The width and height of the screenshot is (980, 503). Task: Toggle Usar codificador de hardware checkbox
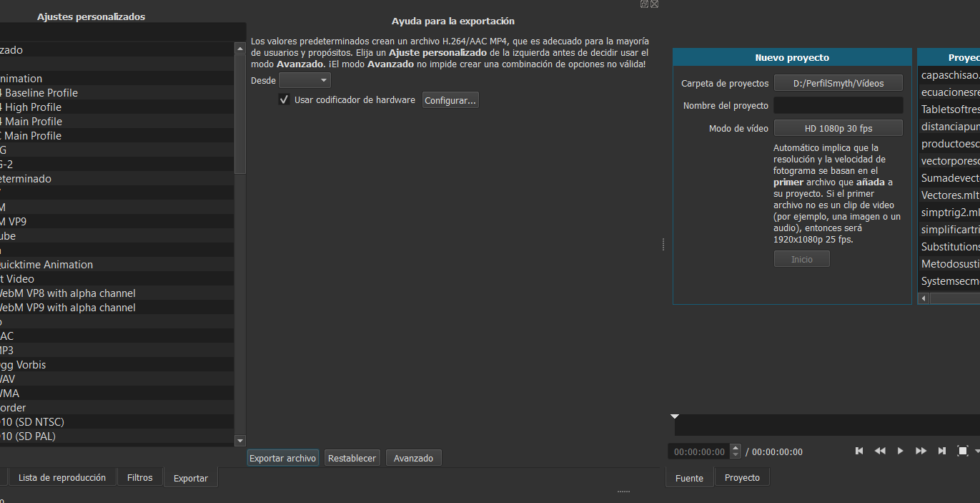tap(284, 100)
